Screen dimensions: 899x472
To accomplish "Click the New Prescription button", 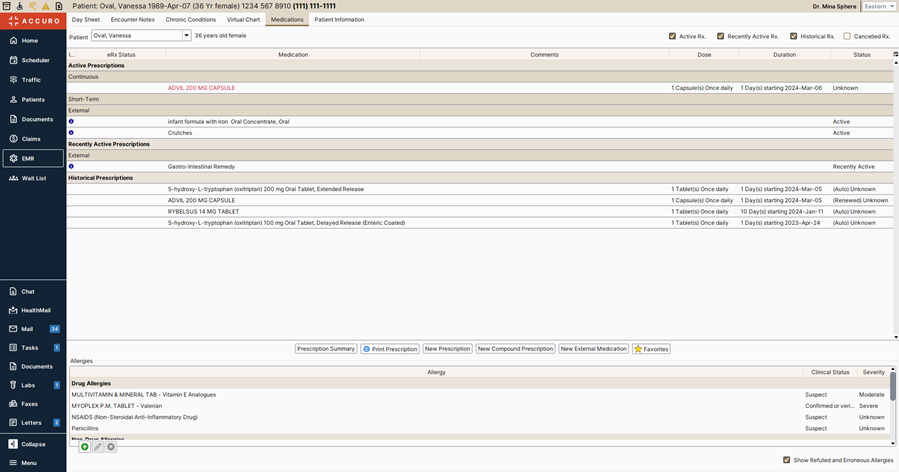I will (447, 349).
